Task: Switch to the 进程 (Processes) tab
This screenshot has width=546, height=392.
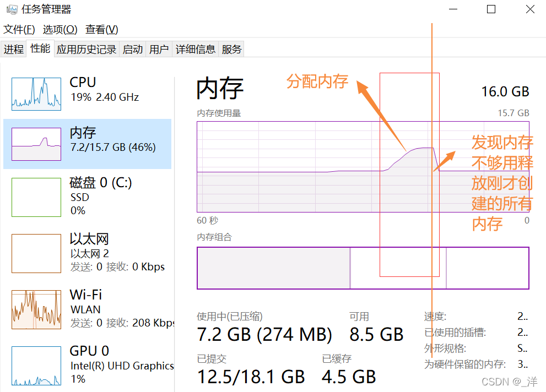Action: (13, 48)
